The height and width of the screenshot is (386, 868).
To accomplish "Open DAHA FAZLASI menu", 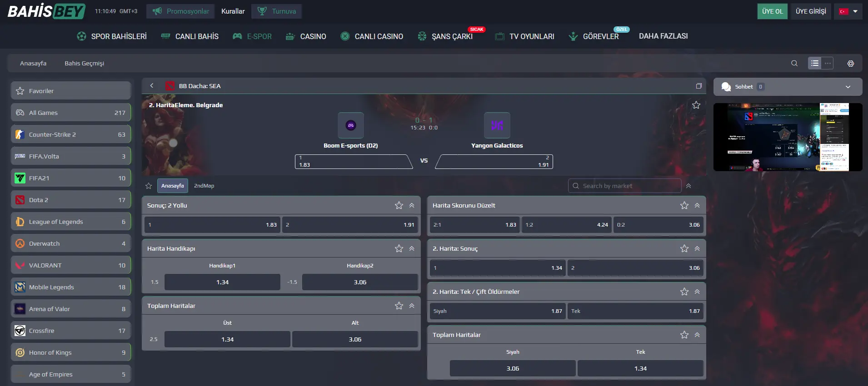I will pos(663,36).
